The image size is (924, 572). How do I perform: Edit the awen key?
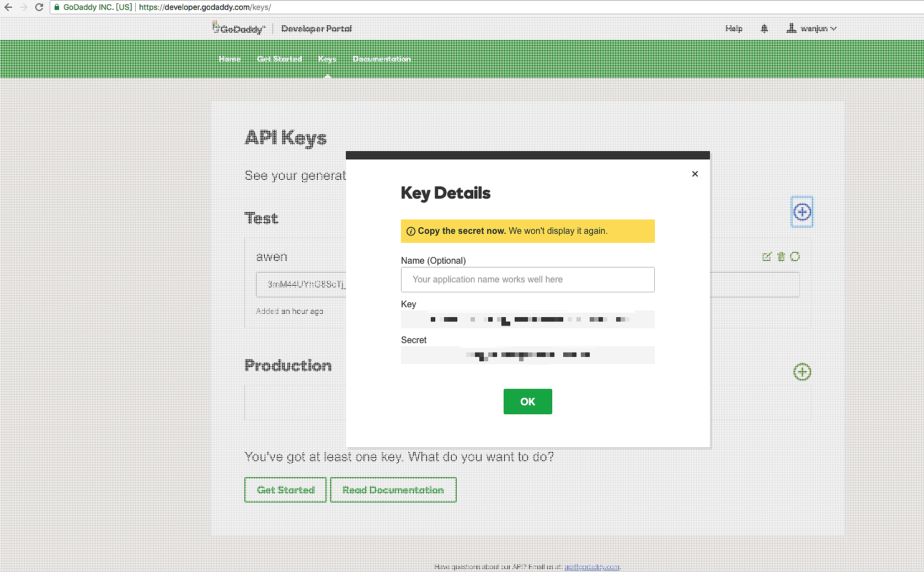tap(766, 256)
